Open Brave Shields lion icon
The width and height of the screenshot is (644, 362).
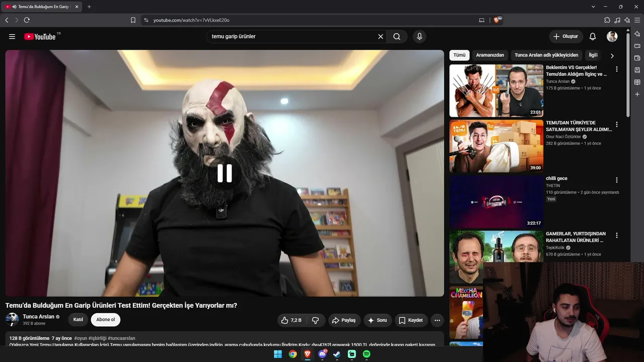(498, 20)
